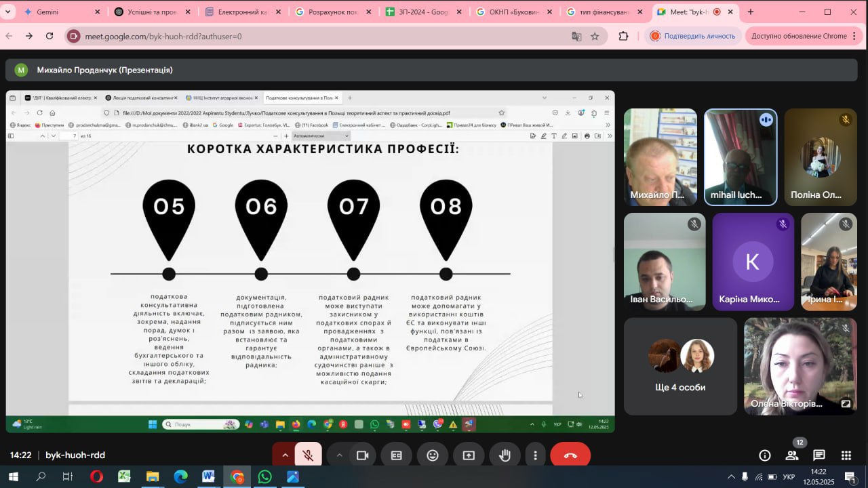868x488 pixels.
Task: Select Іван Васильо... participant tile
Action: 665,262
